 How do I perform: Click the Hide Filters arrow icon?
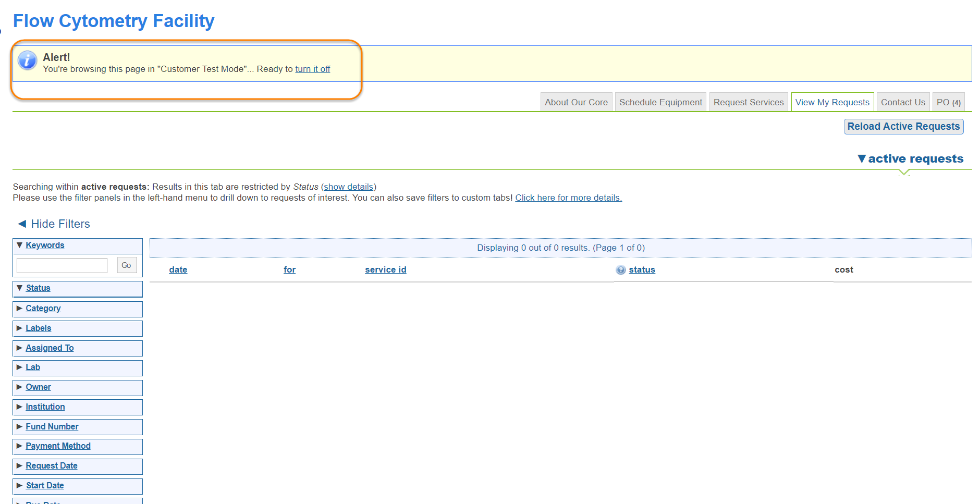tap(22, 224)
